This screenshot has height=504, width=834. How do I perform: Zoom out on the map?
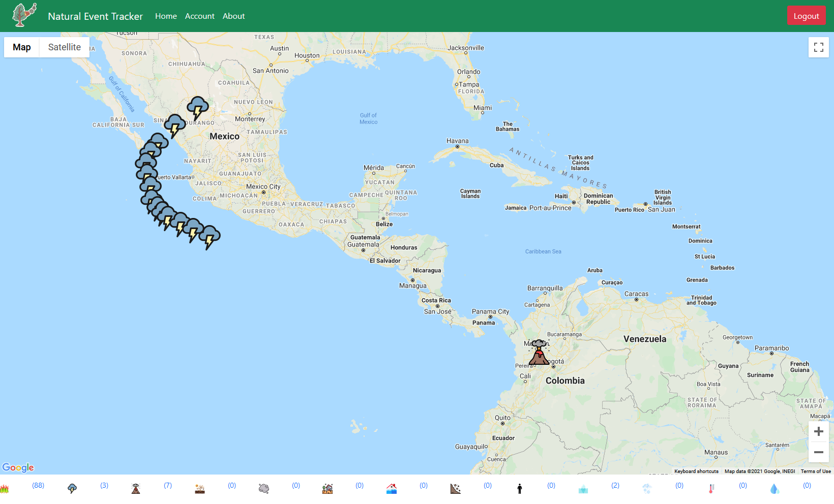[x=819, y=452]
